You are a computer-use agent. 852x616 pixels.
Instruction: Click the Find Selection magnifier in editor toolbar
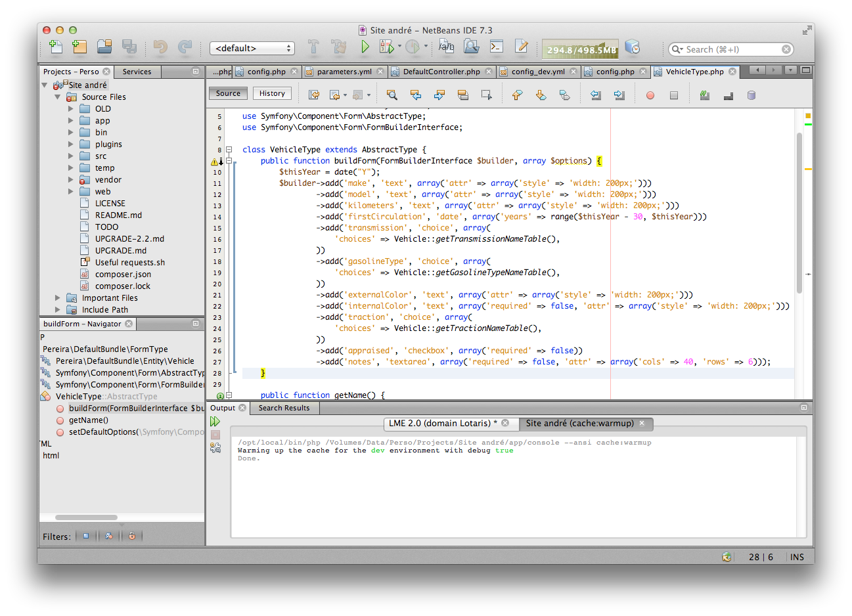tap(392, 95)
